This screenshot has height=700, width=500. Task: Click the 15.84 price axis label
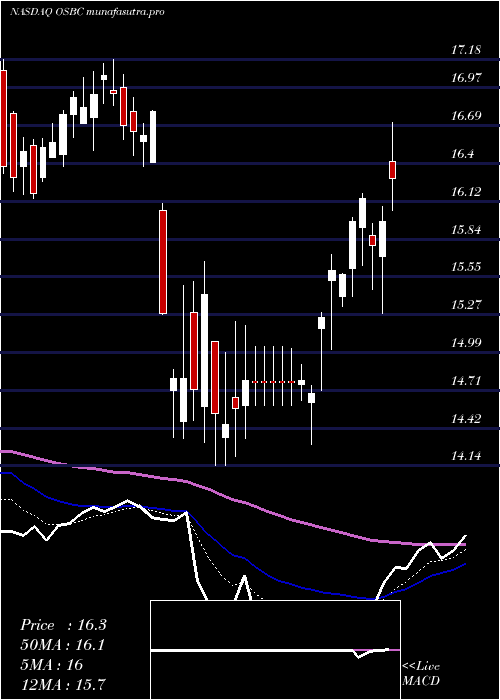point(466,230)
